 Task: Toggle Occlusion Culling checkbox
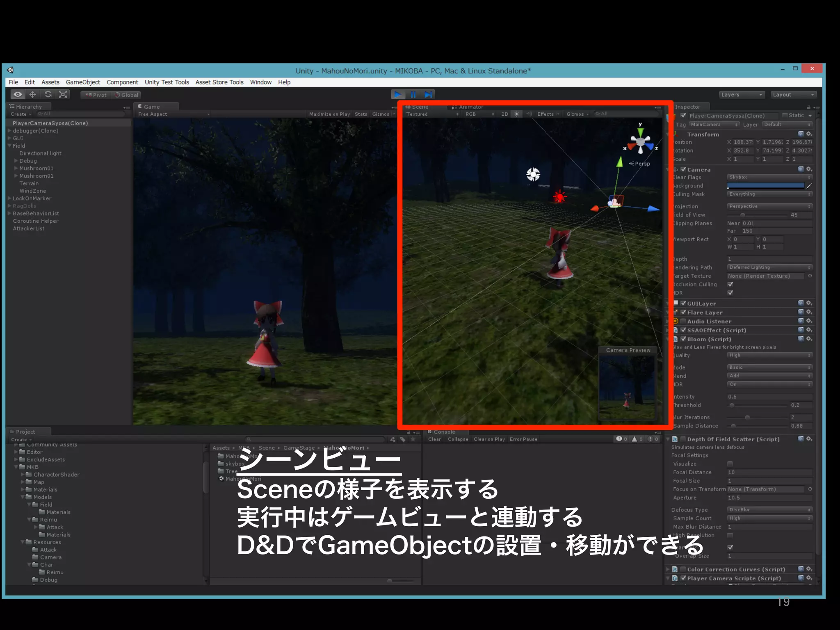730,284
